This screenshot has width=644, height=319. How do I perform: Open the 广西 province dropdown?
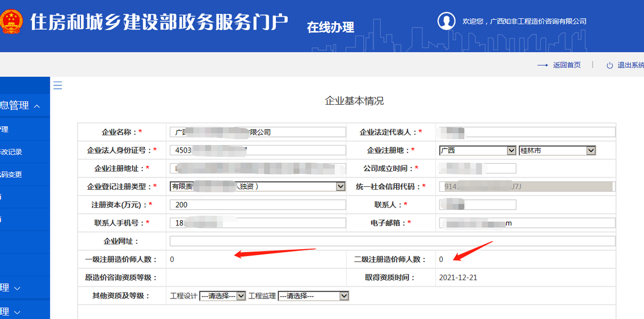pos(511,150)
